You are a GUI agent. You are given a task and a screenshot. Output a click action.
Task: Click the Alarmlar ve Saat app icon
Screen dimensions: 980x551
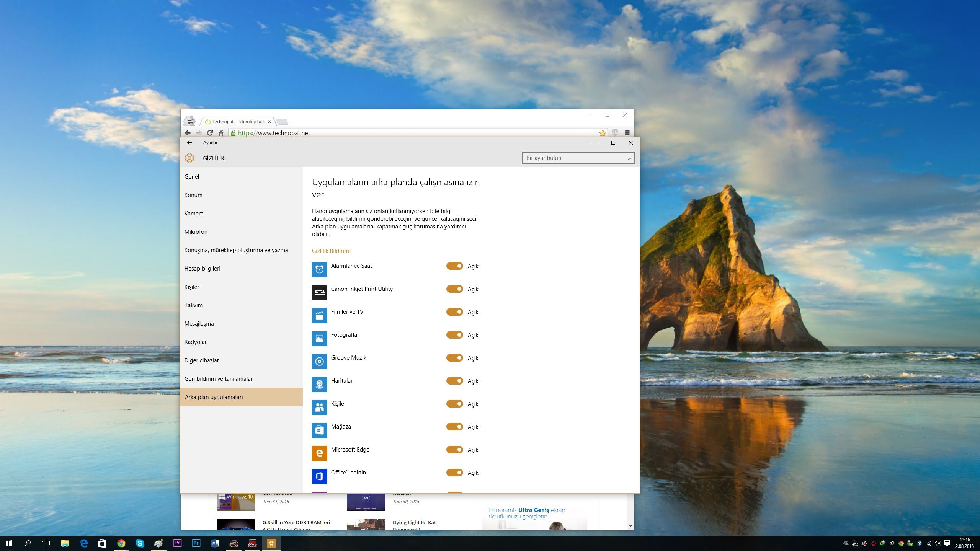(319, 270)
